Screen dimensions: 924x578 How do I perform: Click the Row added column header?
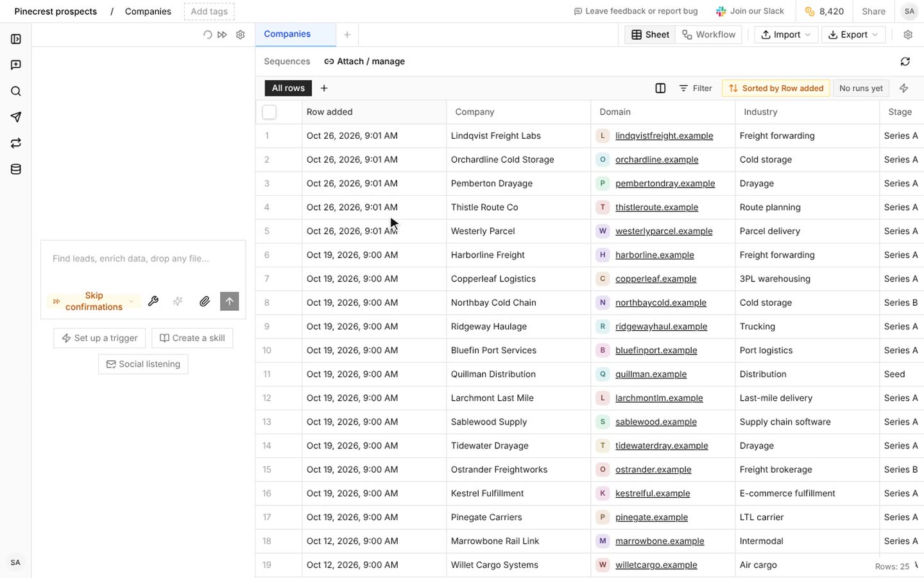pos(374,112)
